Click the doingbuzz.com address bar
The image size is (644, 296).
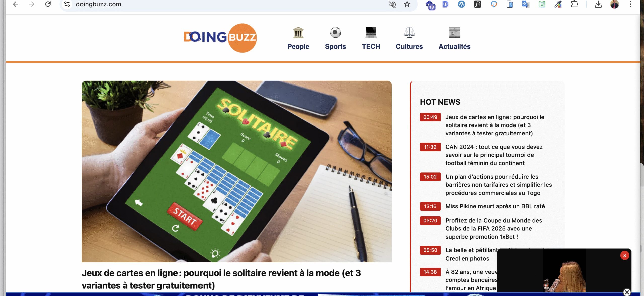pyautogui.click(x=226, y=4)
